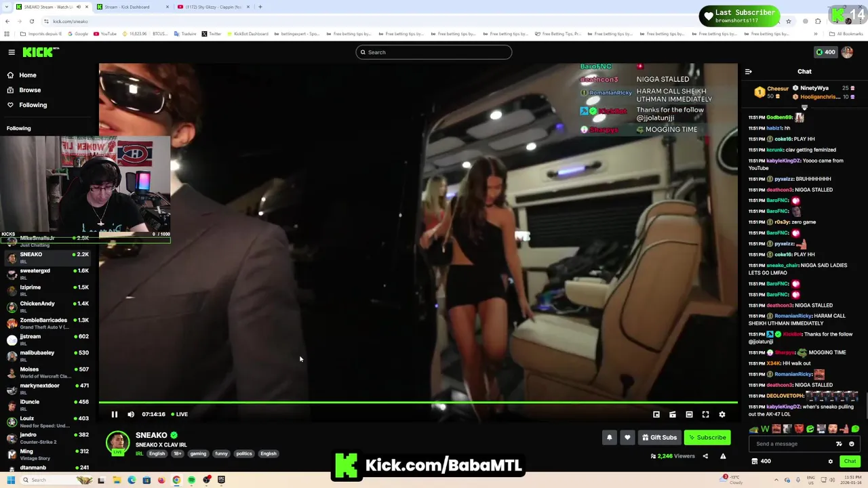Click the Gift Subs button
Image resolution: width=868 pixels, height=488 pixels.
tap(660, 437)
